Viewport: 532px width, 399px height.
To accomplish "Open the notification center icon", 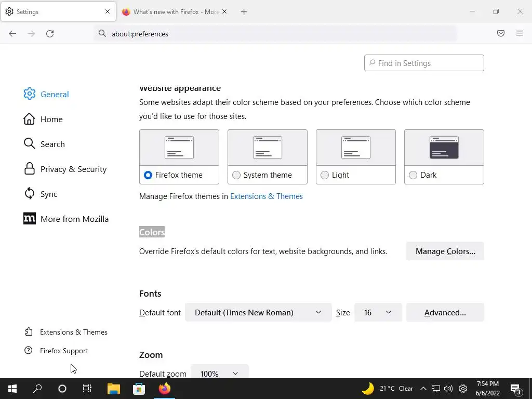I will point(515,389).
